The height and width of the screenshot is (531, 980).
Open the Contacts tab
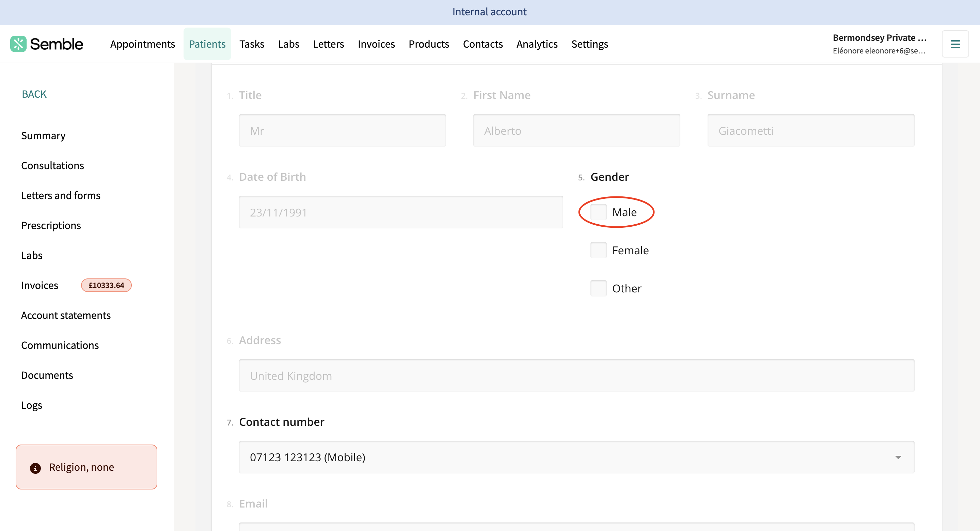click(483, 44)
